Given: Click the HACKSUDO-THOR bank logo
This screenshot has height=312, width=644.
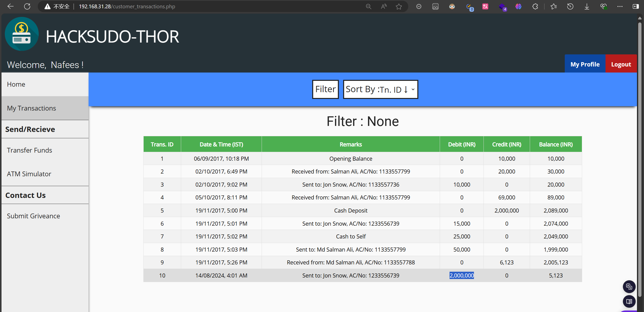Looking at the screenshot, I should click(x=22, y=34).
